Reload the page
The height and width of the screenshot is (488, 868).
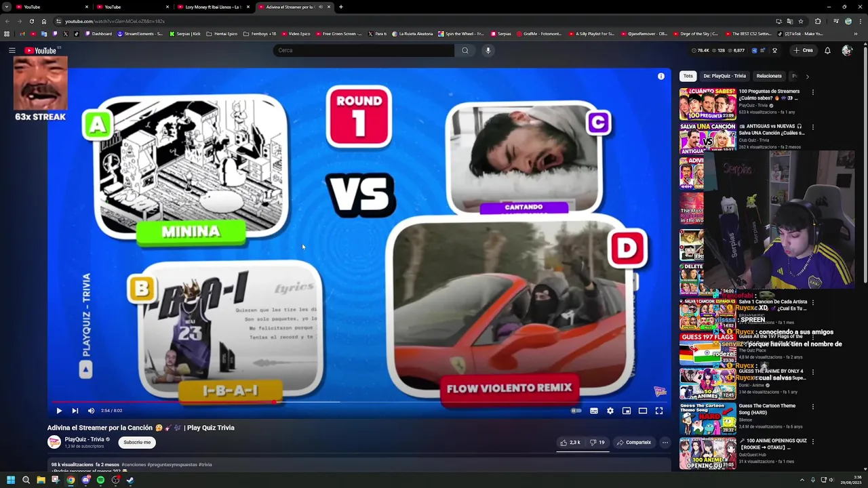[32, 21]
